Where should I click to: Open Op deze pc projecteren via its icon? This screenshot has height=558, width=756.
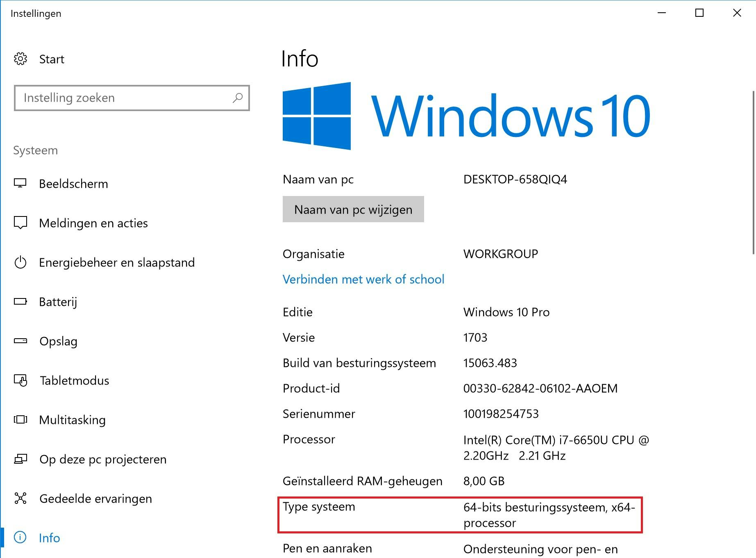coord(21,459)
